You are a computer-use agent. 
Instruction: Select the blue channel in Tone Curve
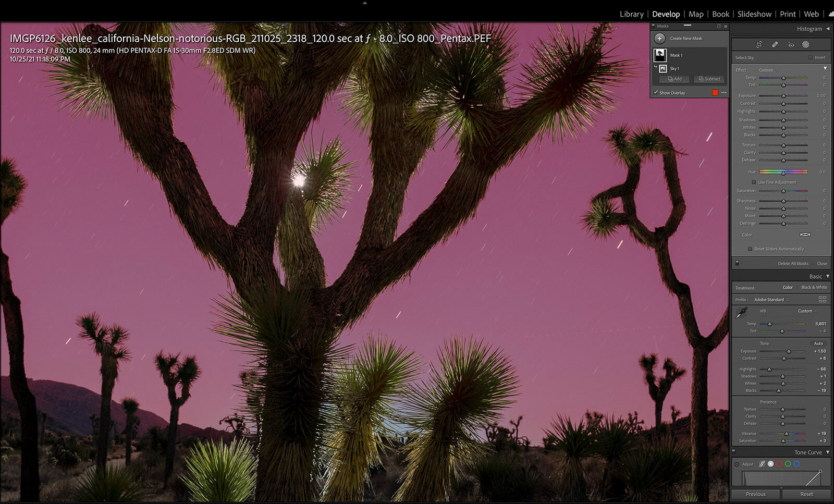[x=796, y=464]
